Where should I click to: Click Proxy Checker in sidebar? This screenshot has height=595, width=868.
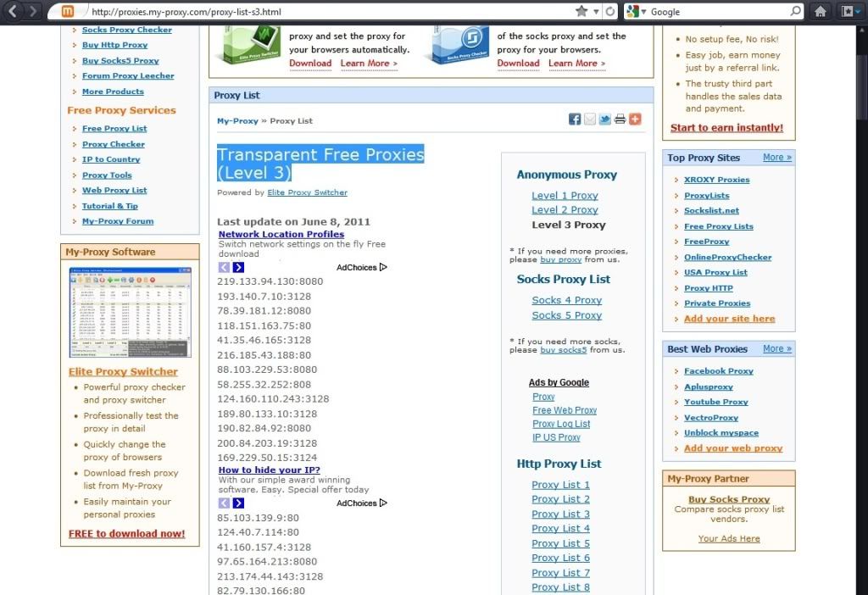point(114,144)
